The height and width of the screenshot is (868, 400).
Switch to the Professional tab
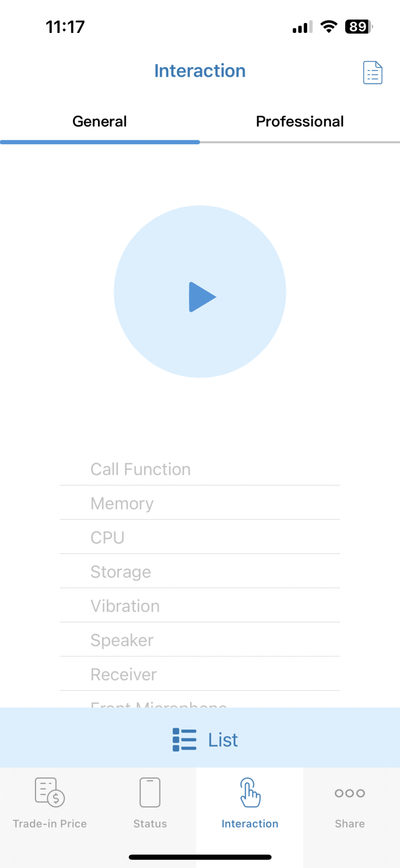coord(299,121)
